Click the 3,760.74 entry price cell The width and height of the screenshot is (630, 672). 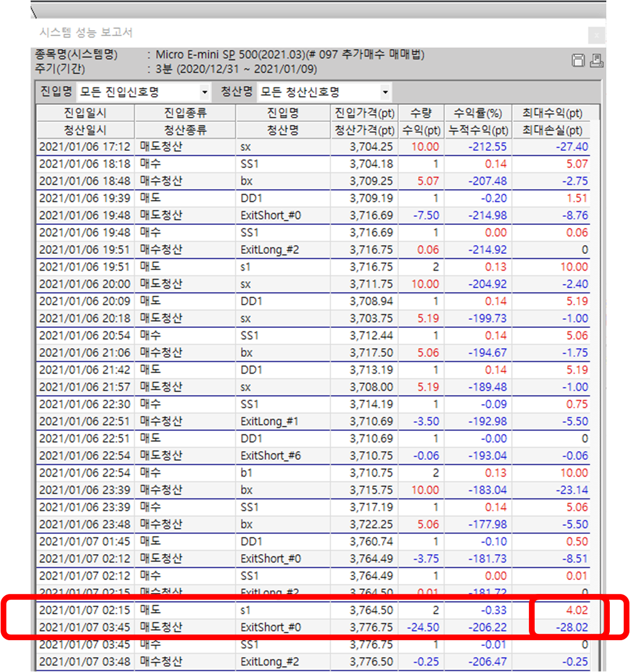[x=371, y=542]
